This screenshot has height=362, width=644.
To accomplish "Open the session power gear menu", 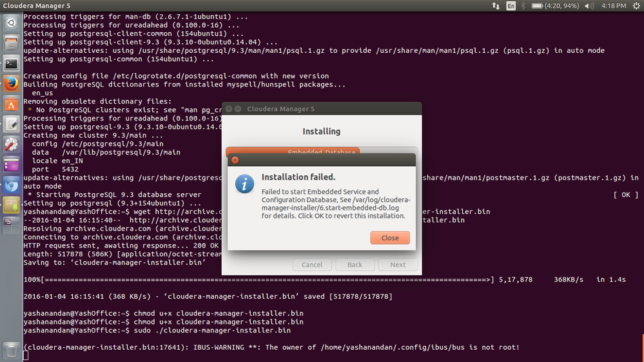I will point(636,6).
